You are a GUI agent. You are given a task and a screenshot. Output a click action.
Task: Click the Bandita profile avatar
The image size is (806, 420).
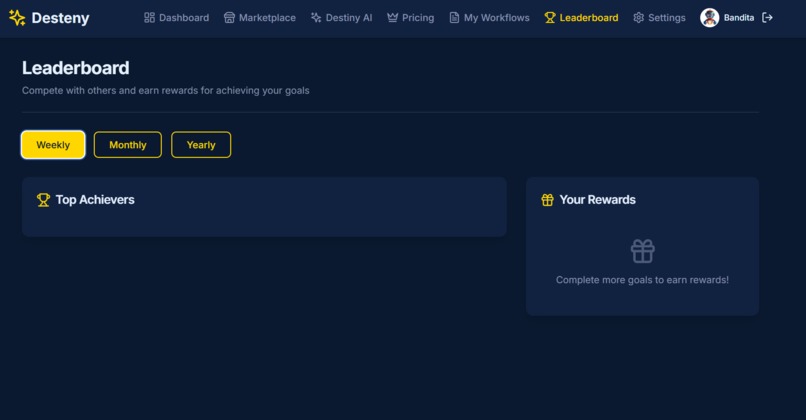coord(709,17)
